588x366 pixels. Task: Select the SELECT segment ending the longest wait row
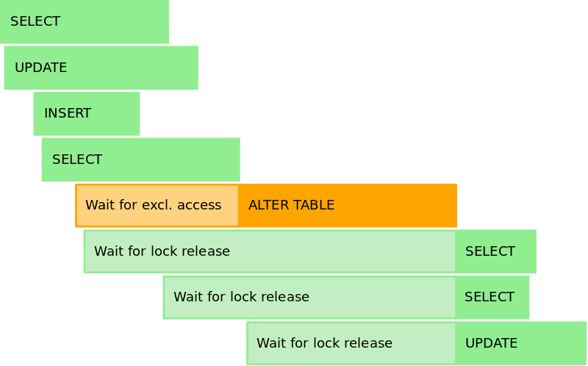point(495,251)
